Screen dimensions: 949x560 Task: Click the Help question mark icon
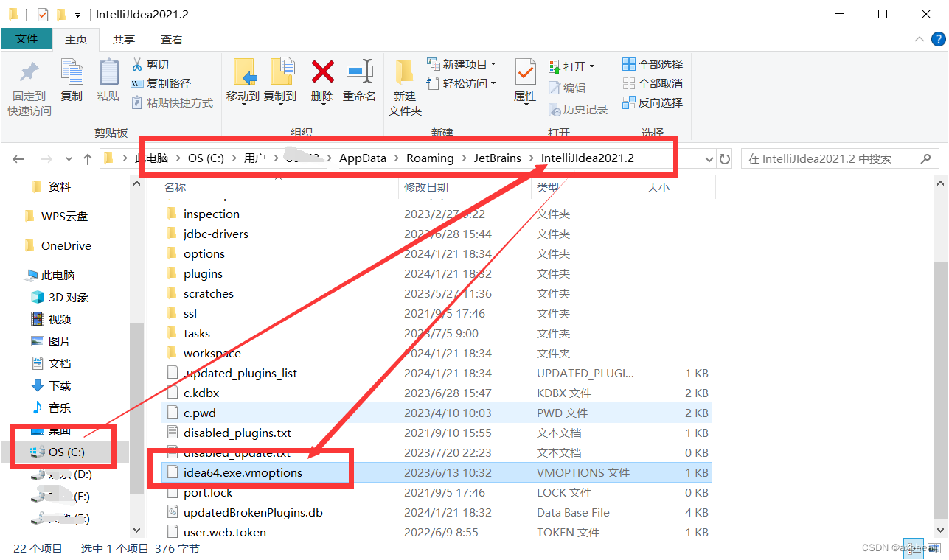(936, 39)
